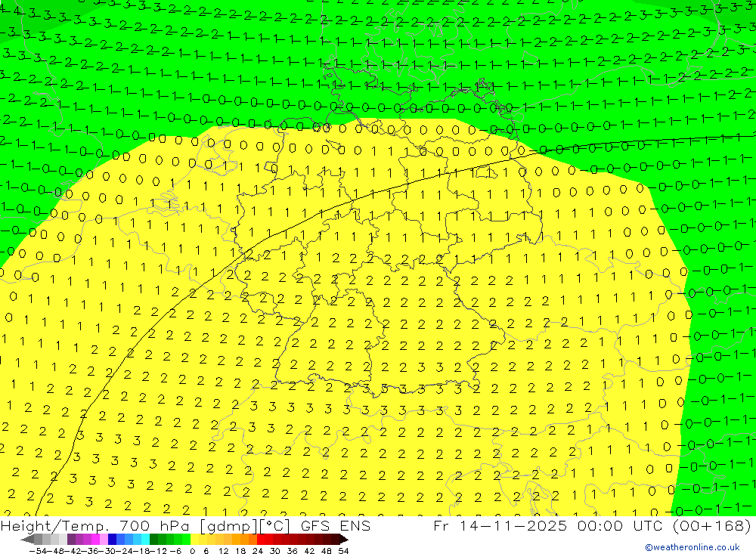Click the 36 legend label
The image size is (756, 554).
292,551
